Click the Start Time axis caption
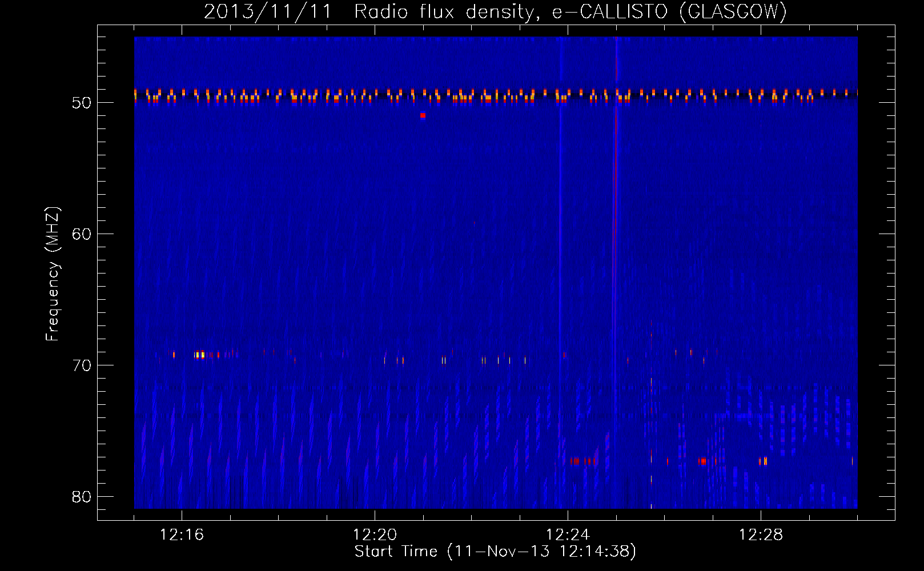This screenshot has height=571, width=924. (495, 551)
